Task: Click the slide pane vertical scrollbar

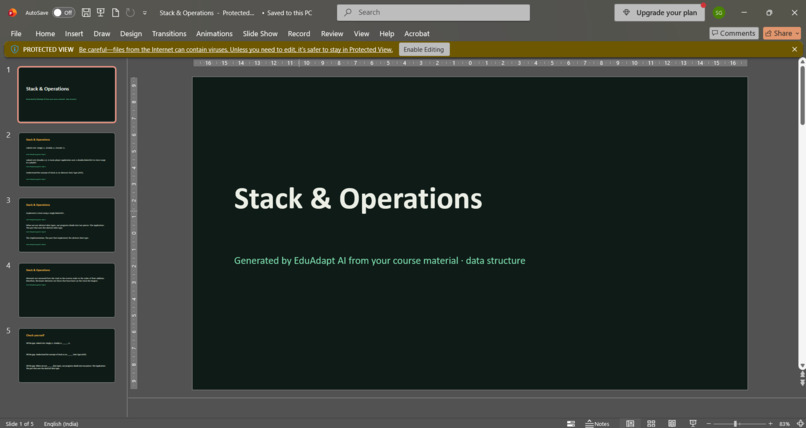Action: pos(802,213)
